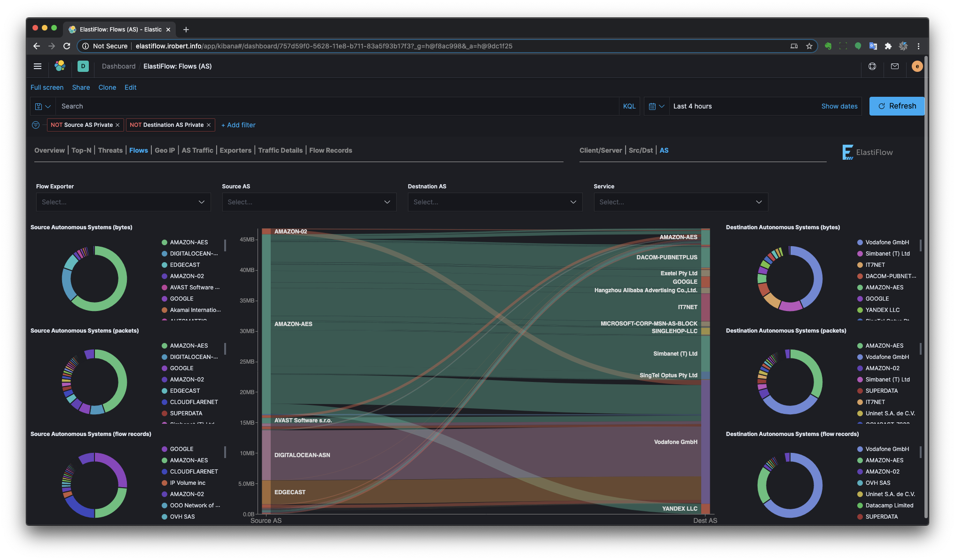The width and height of the screenshot is (955, 560).
Task: Click the screen cast icon in address bar
Action: [x=794, y=46]
